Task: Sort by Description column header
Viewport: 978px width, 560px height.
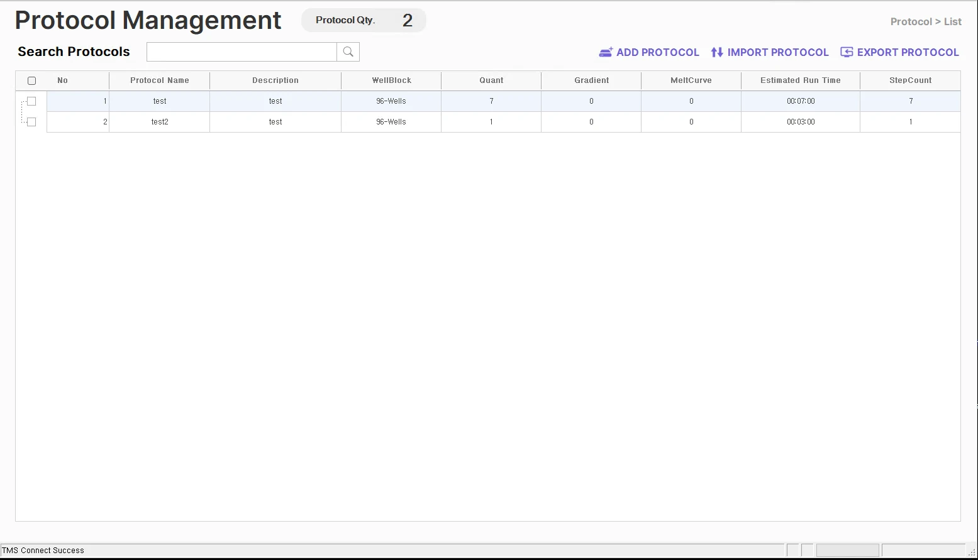Action: [x=275, y=80]
